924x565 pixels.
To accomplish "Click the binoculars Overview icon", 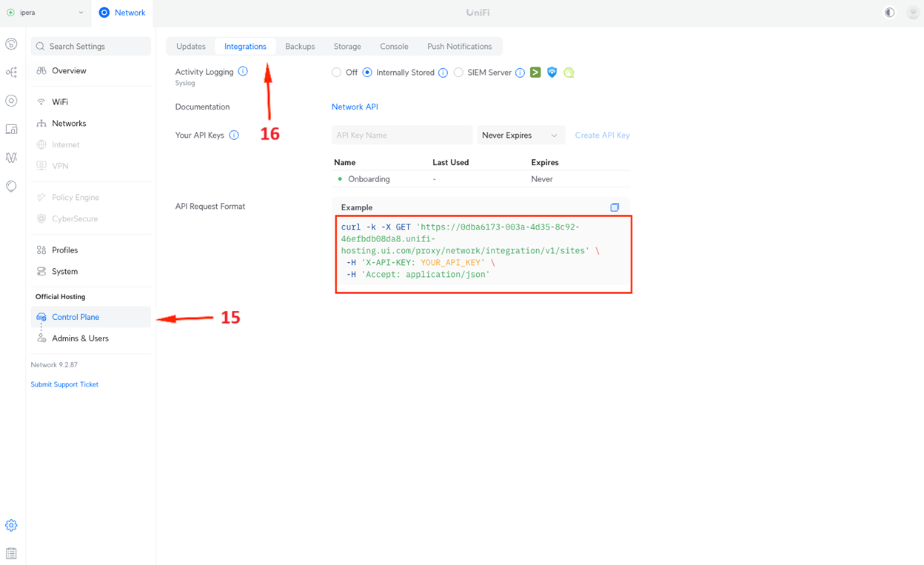I will (41, 71).
